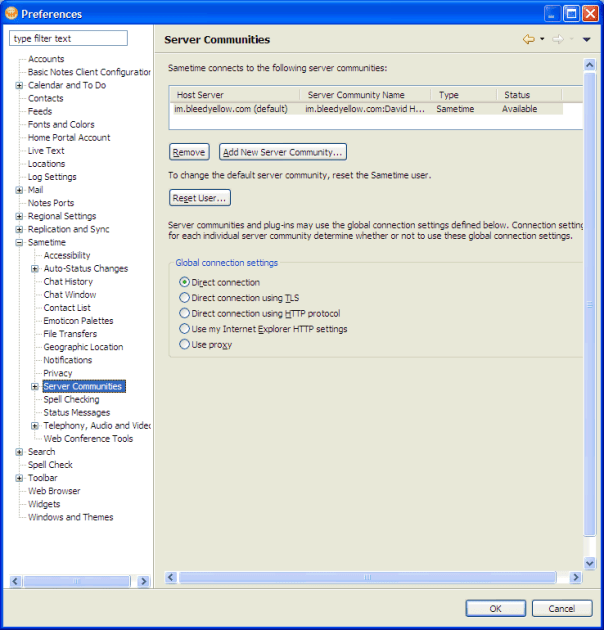Image resolution: width=604 pixels, height=630 pixels.
Task: Confirm preferences with OK
Action: (495, 608)
